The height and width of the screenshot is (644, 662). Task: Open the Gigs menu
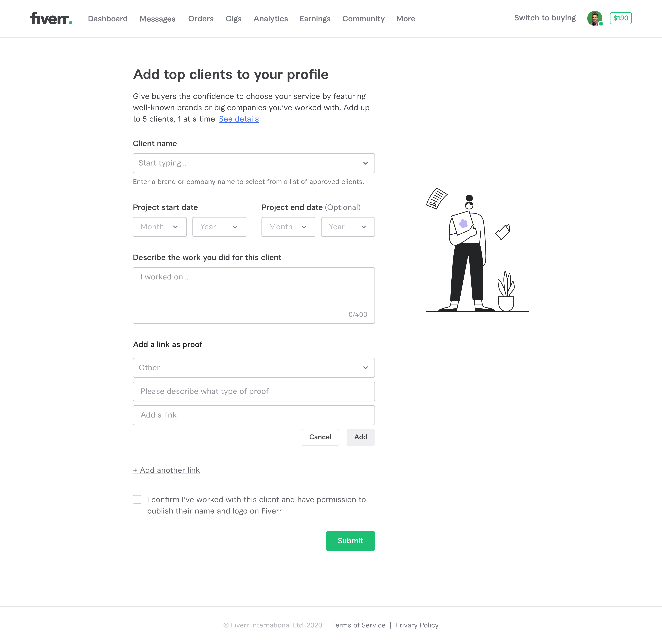tap(233, 19)
